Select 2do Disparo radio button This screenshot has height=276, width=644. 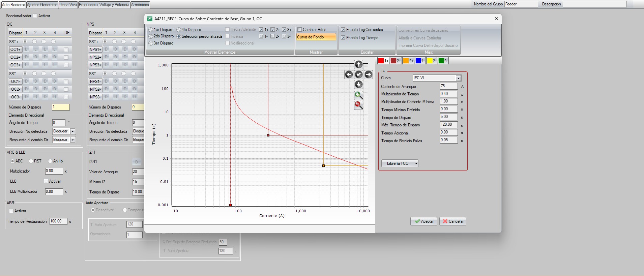coord(151,36)
